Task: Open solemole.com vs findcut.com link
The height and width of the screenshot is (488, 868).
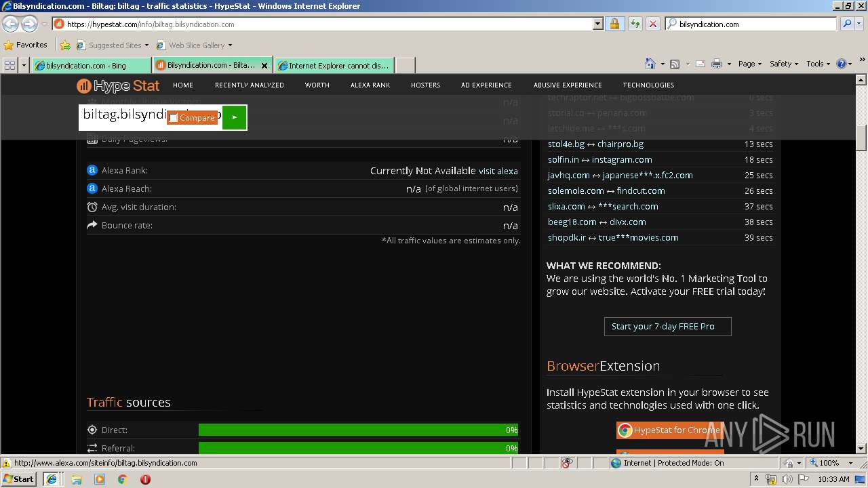Action: 606,191
